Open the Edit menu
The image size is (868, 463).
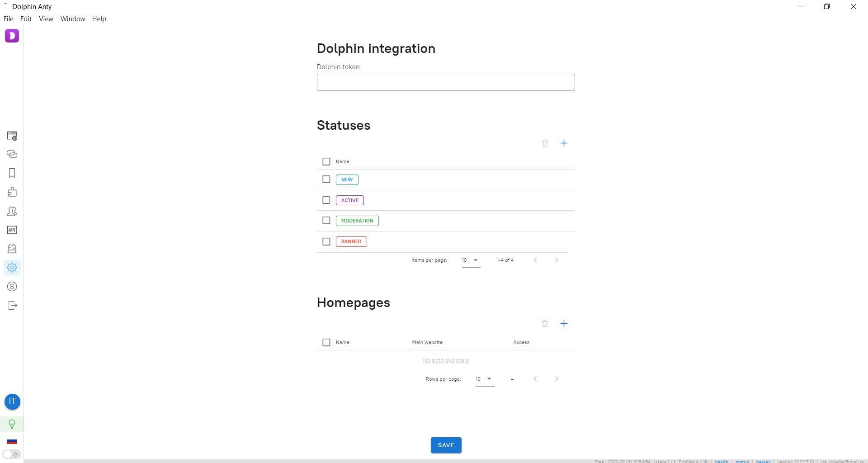pyautogui.click(x=26, y=19)
